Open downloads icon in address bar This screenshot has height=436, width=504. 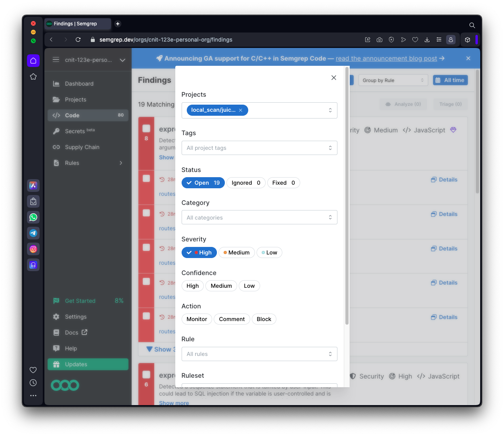point(427,40)
